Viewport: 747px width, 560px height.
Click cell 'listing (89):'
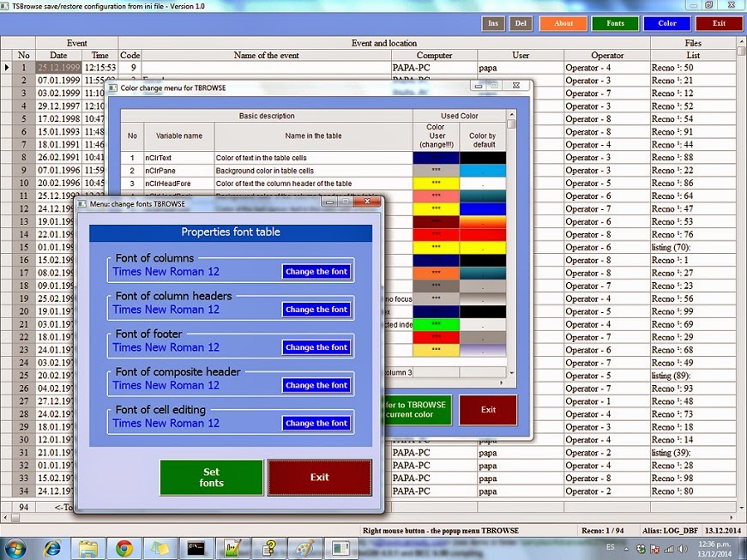694,376
